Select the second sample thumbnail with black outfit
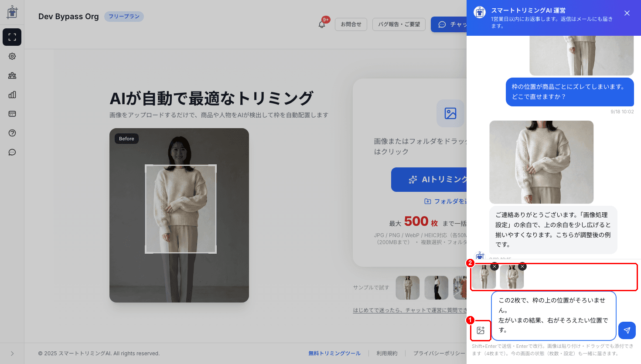This screenshot has height=364, width=641. [436, 288]
